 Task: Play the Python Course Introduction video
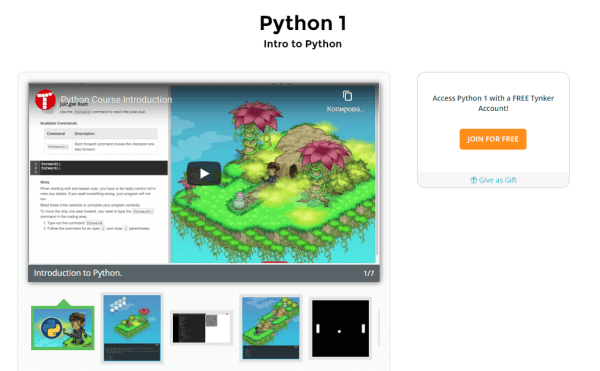coord(204,174)
